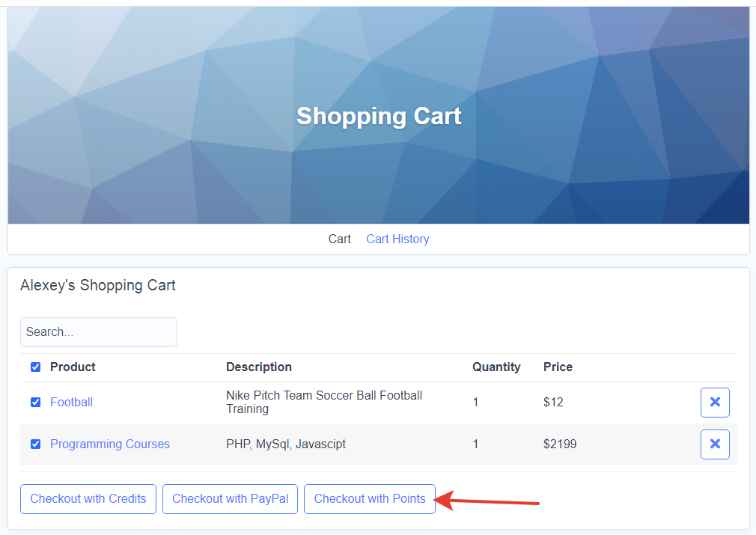Click Checkout with PayPal button

(230, 499)
